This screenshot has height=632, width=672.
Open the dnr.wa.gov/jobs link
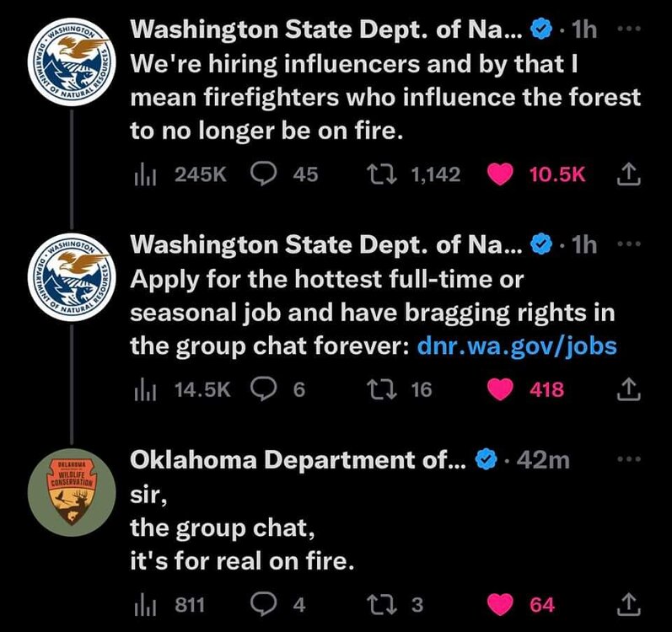(517, 345)
